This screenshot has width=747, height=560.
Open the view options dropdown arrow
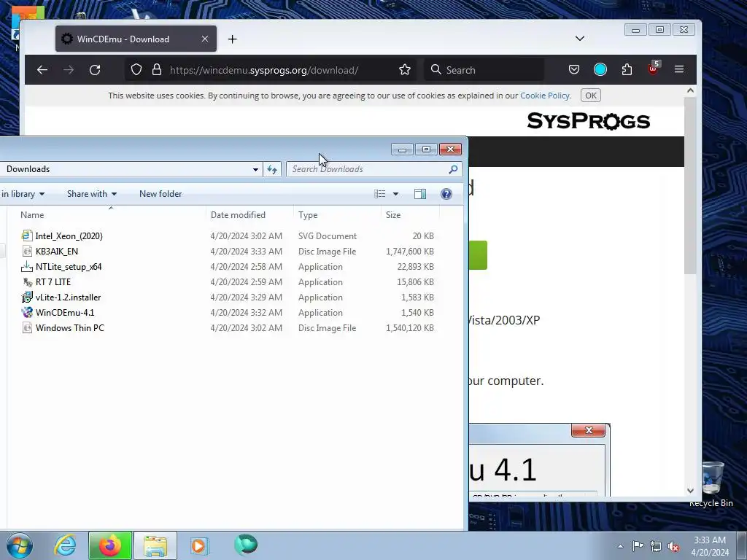pos(395,194)
